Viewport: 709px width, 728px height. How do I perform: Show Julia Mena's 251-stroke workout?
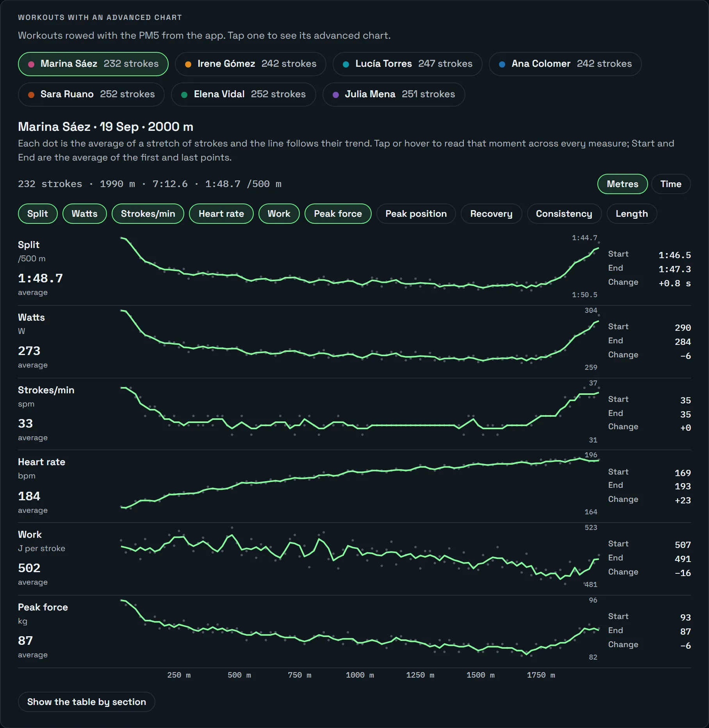pos(394,94)
